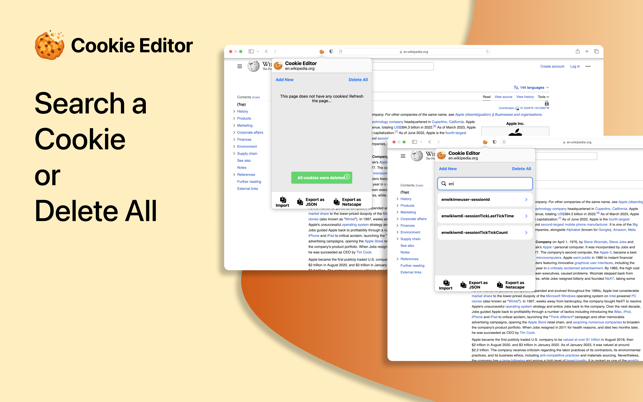Click Add New in the back Cookie Editor popup
This screenshot has height=402, width=643.
(x=285, y=80)
